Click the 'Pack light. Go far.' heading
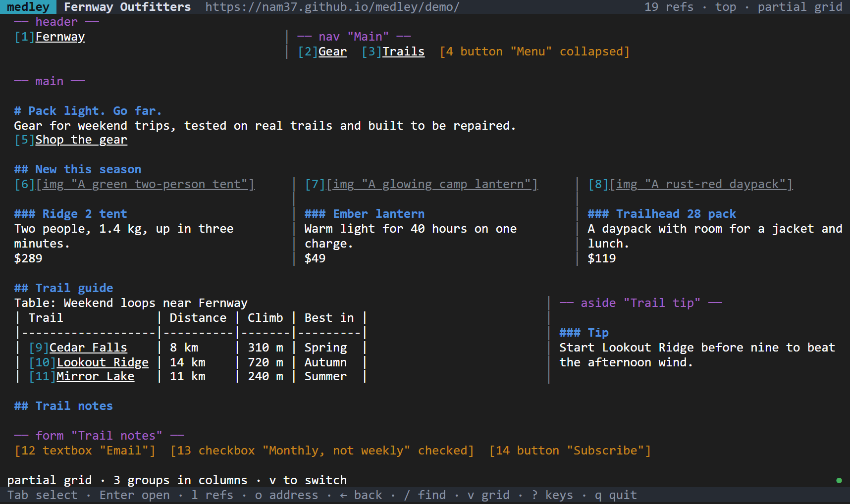 point(88,111)
